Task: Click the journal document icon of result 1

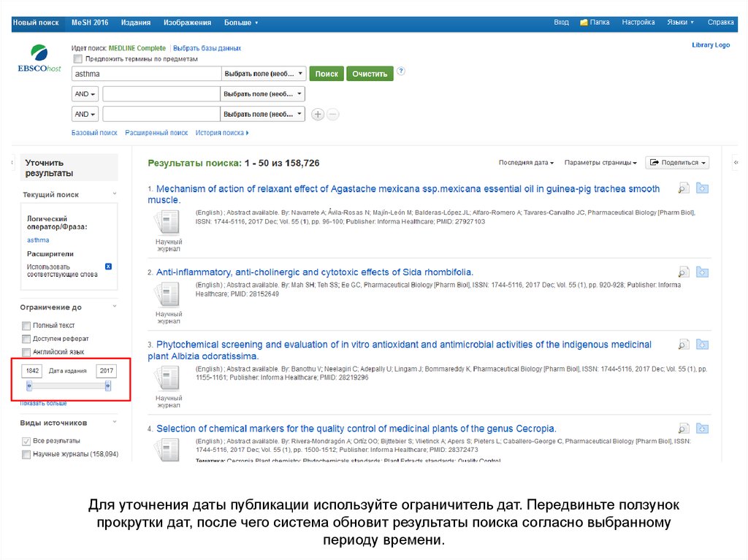Action: pos(167,223)
